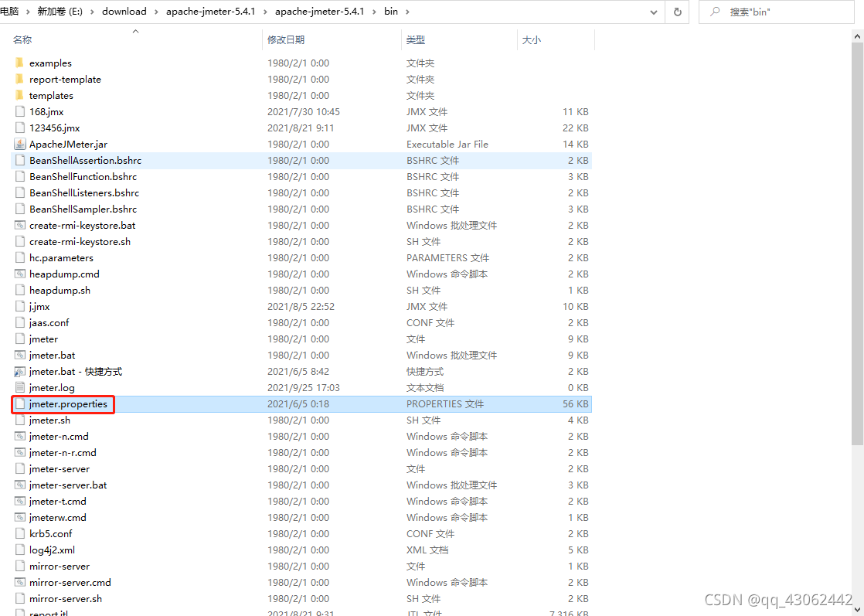The image size is (864, 616).
Task: Click the 2021/7/30 10:45 date cell
Action: point(304,111)
